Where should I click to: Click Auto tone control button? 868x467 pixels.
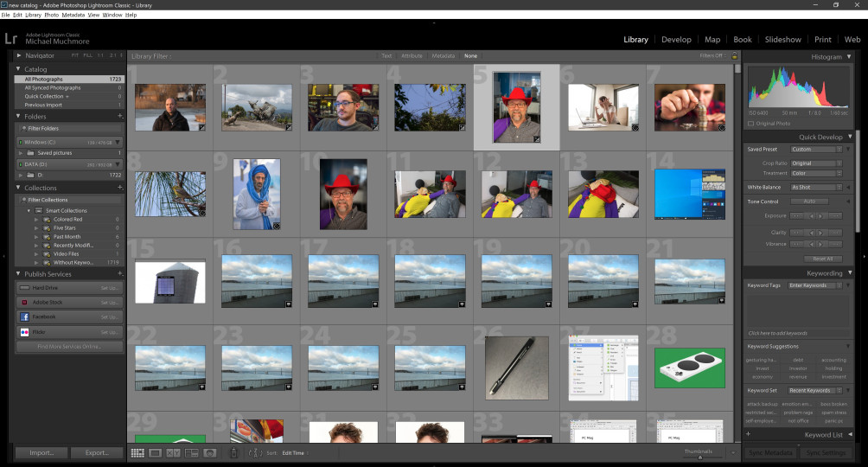(808, 202)
